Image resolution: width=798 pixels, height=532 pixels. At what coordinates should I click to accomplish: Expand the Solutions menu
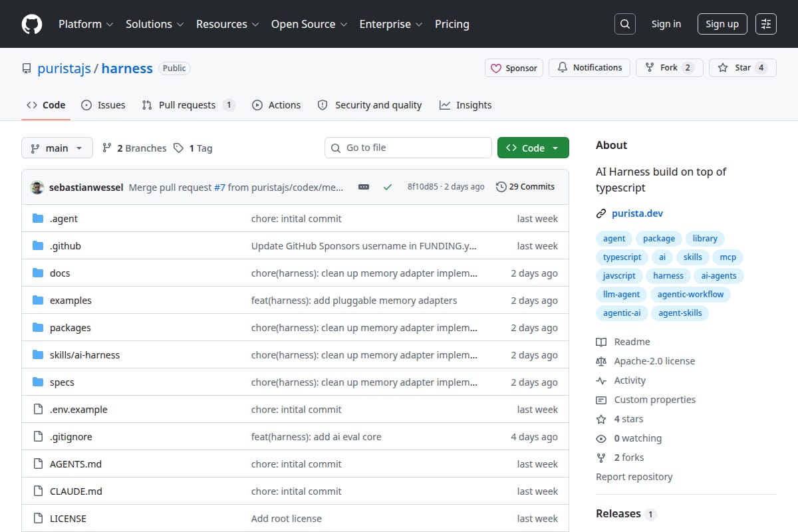point(154,24)
